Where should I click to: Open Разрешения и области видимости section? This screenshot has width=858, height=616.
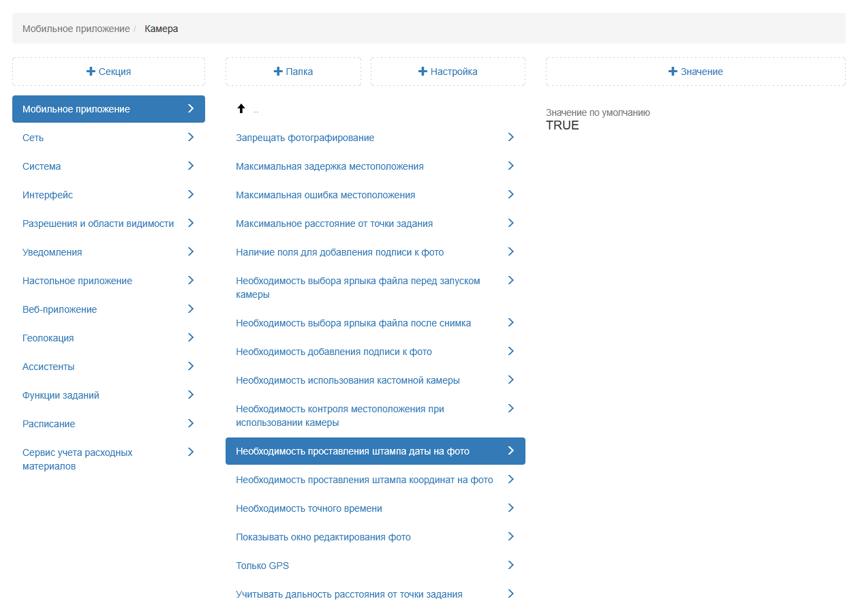tap(98, 224)
